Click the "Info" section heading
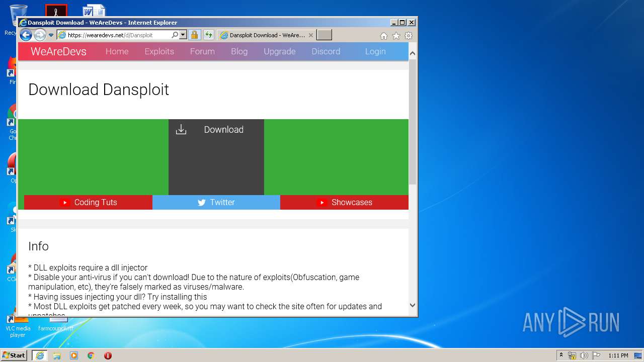 (x=38, y=246)
